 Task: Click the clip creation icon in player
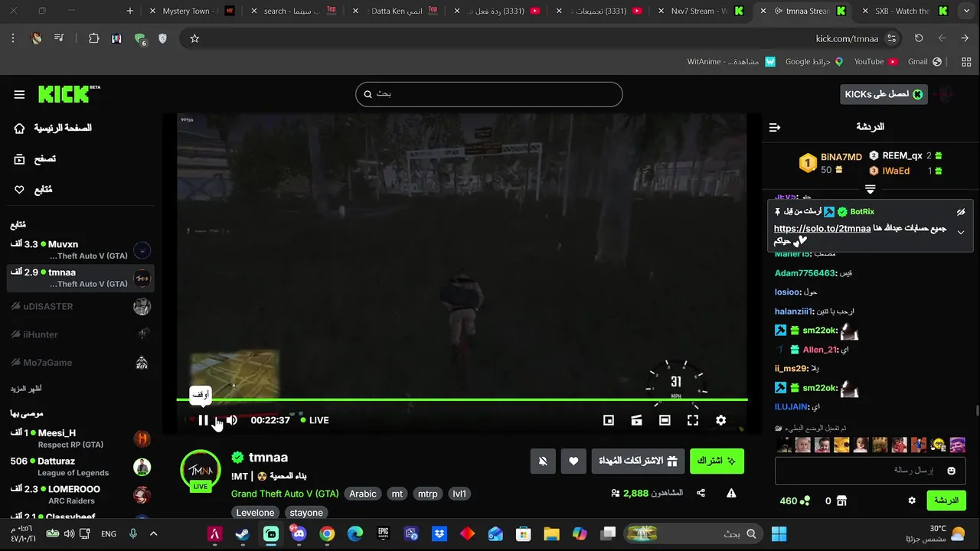tap(636, 420)
